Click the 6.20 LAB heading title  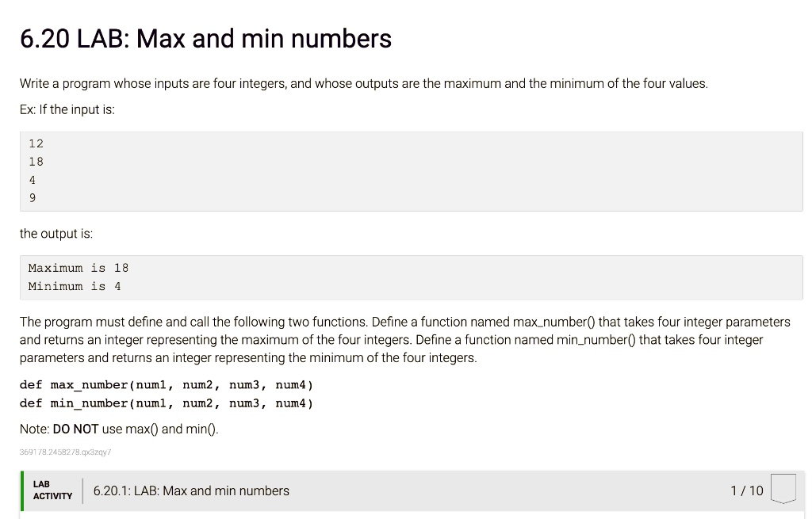click(205, 38)
